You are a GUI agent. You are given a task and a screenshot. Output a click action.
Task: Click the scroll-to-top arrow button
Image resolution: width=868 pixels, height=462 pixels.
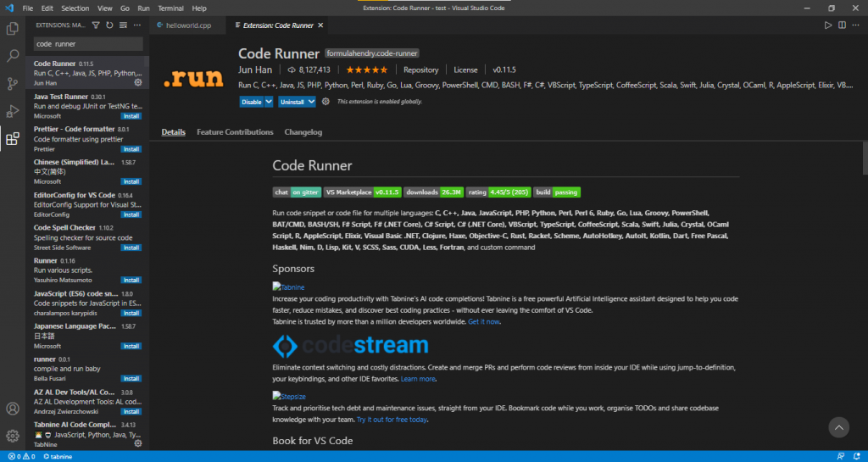pos(838,427)
